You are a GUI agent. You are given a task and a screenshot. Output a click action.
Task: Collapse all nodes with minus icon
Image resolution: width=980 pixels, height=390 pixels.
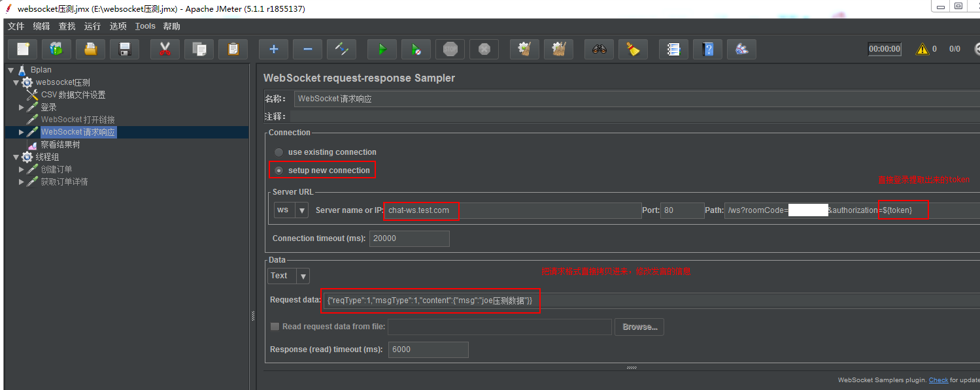click(x=307, y=49)
